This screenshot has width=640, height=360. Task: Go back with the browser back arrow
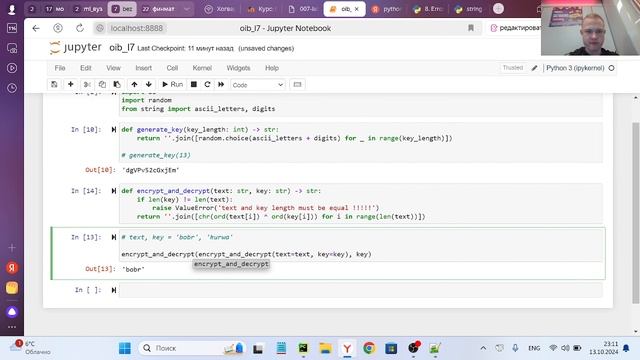click(36, 28)
